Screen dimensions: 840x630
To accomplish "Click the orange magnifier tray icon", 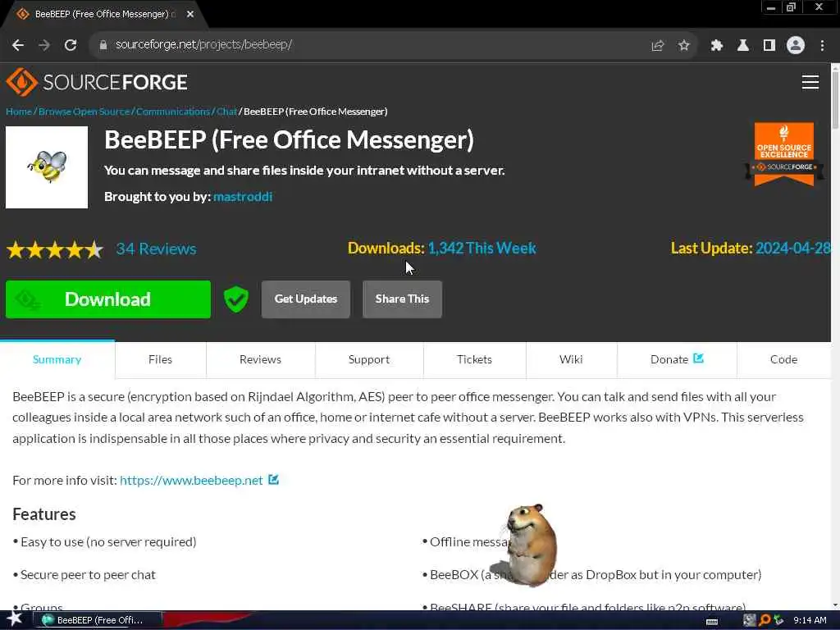I will (765, 620).
